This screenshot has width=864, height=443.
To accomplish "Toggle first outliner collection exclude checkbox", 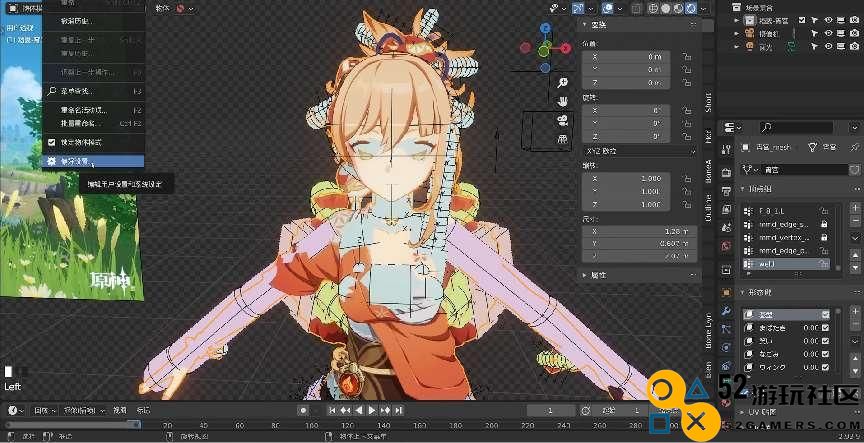I will click(802, 20).
